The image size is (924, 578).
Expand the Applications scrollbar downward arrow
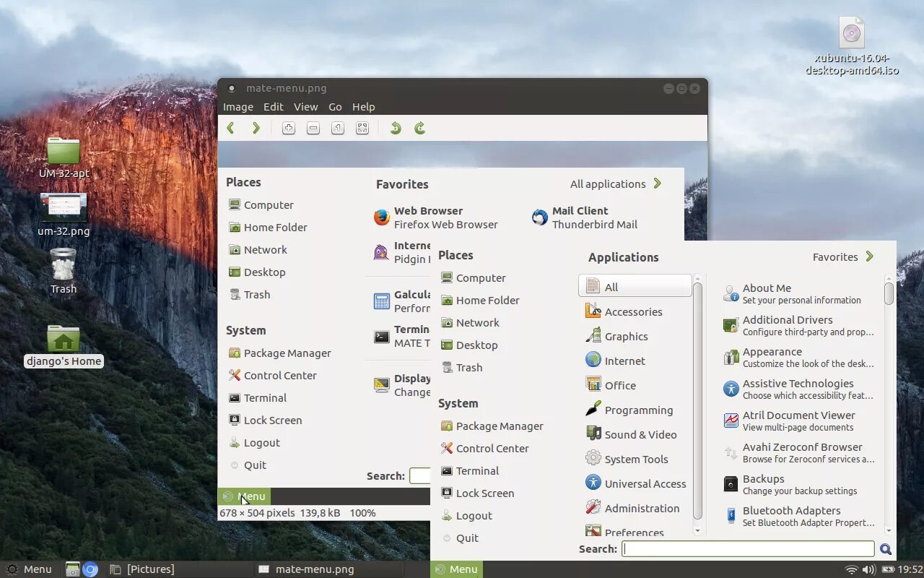coord(697,531)
